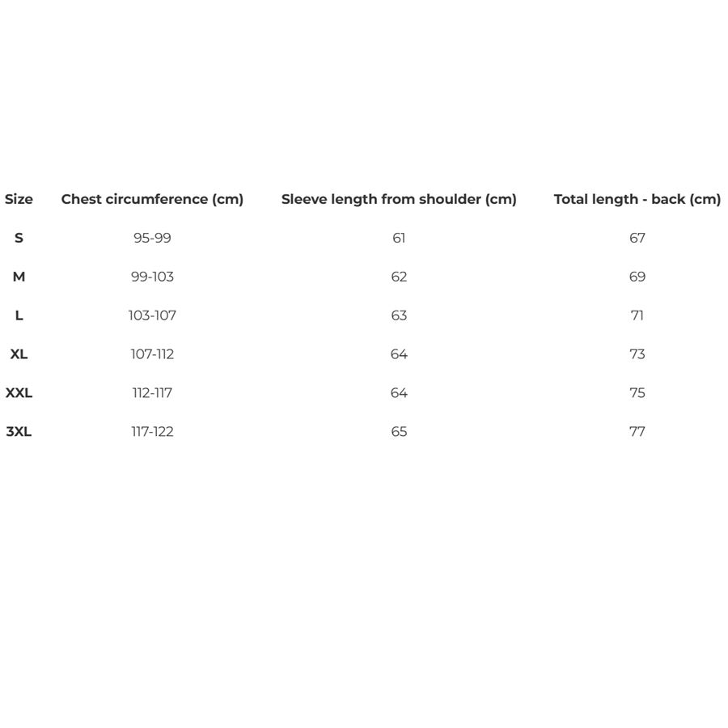Click sleeve length 65 for 3XL
The width and height of the screenshot is (728, 728).
[399, 432]
